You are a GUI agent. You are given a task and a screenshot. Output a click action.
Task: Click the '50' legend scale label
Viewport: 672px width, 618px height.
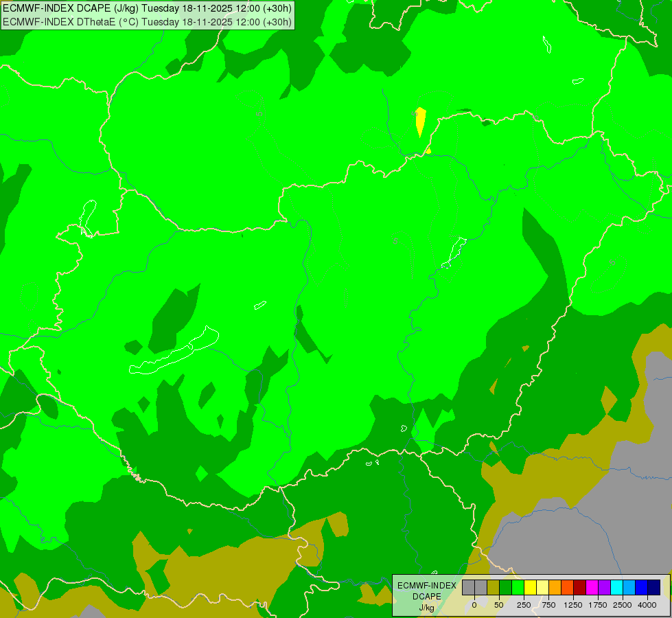(x=499, y=605)
